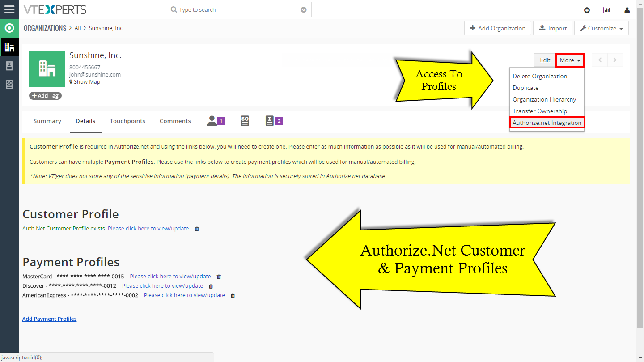Click the Add Organization button
This screenshot has width=644, height=362.
(x=498, y=28)
